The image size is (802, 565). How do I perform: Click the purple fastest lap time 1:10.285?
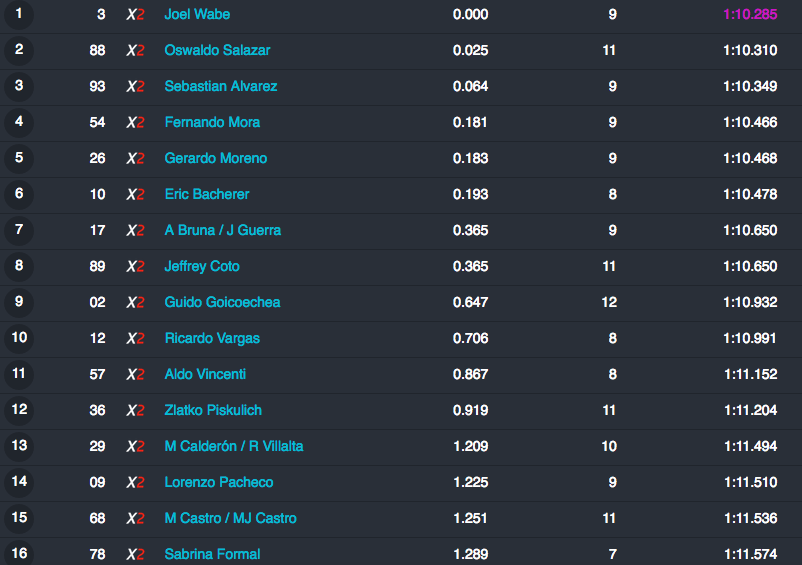(750, 14)
